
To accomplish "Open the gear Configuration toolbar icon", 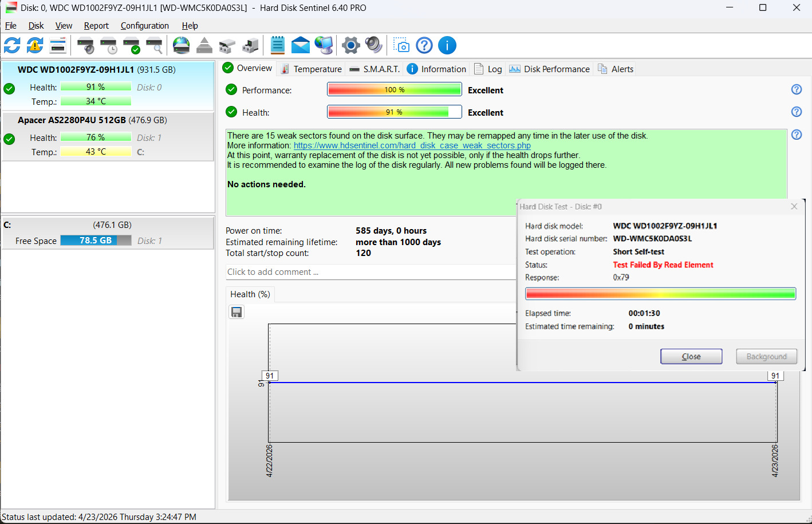I will click(x=351, y=45).
